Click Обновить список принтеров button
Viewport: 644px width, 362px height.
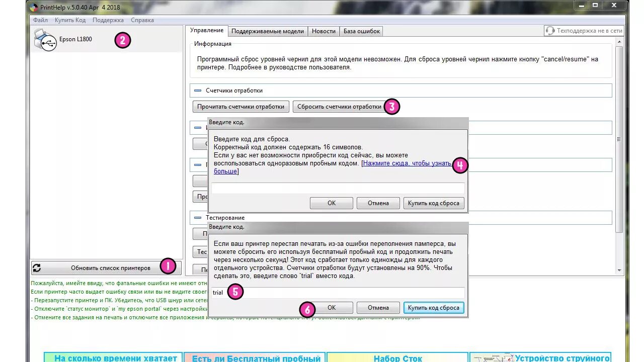click(x=106, y=268)
